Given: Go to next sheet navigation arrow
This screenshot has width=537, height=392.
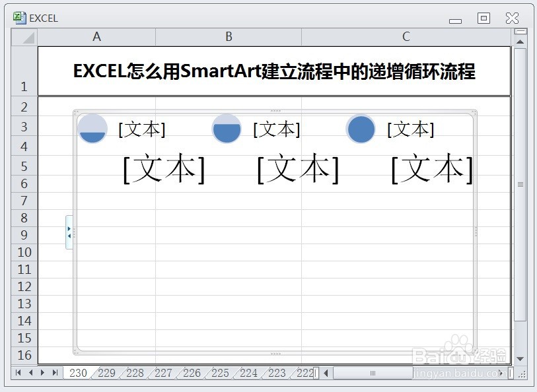Looking at the screenshot, I should (x=42, y=372).
